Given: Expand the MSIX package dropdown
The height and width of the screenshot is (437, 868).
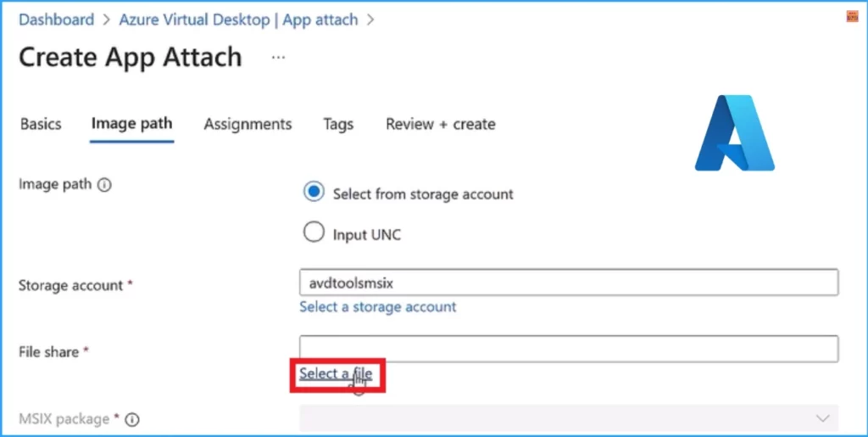Looking at the screenshot, I should (821, 418).
